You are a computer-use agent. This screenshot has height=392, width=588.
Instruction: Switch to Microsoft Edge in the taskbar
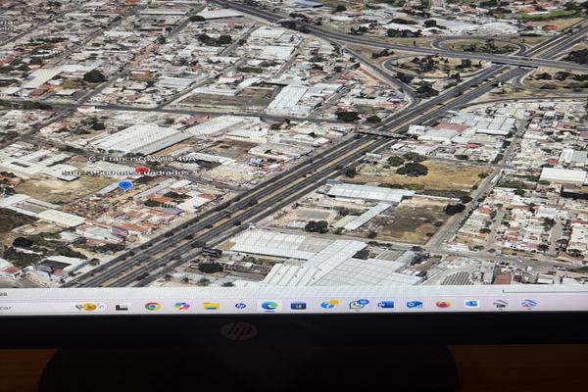269,306
